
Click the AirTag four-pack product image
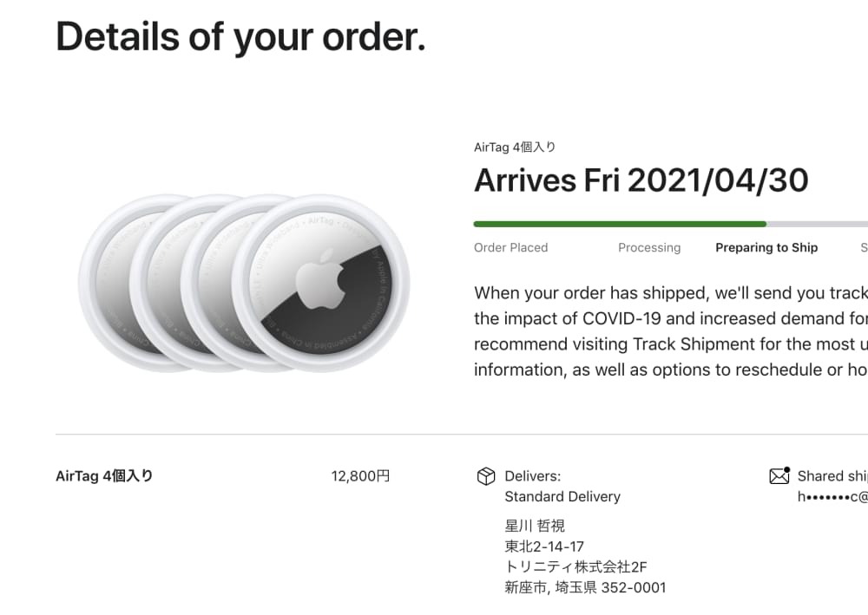point(245,284)
